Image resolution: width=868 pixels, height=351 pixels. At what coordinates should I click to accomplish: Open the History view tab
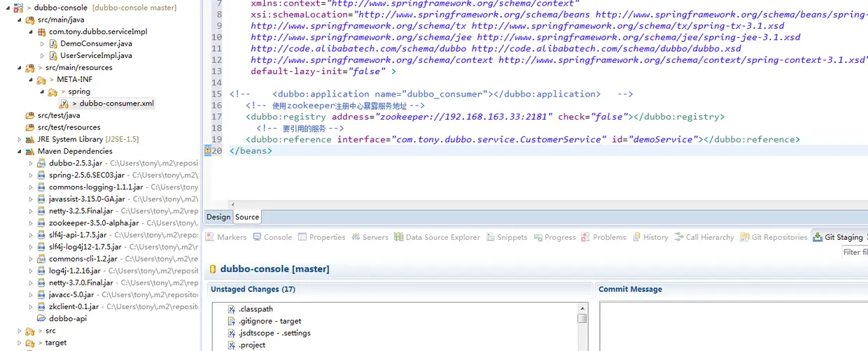tap(650, 237)
